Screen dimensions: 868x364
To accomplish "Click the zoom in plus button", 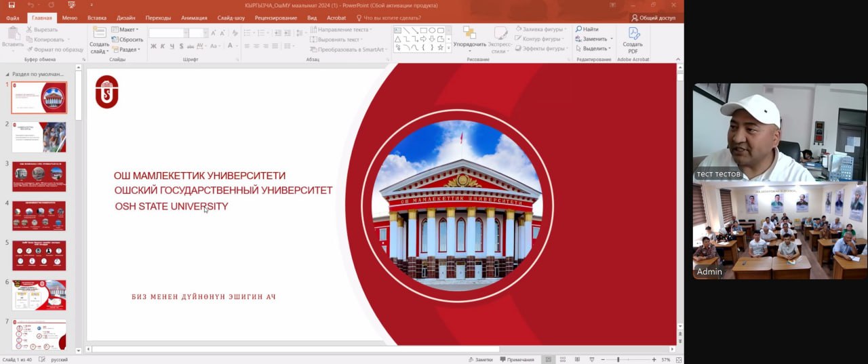I will click(654, 359).
